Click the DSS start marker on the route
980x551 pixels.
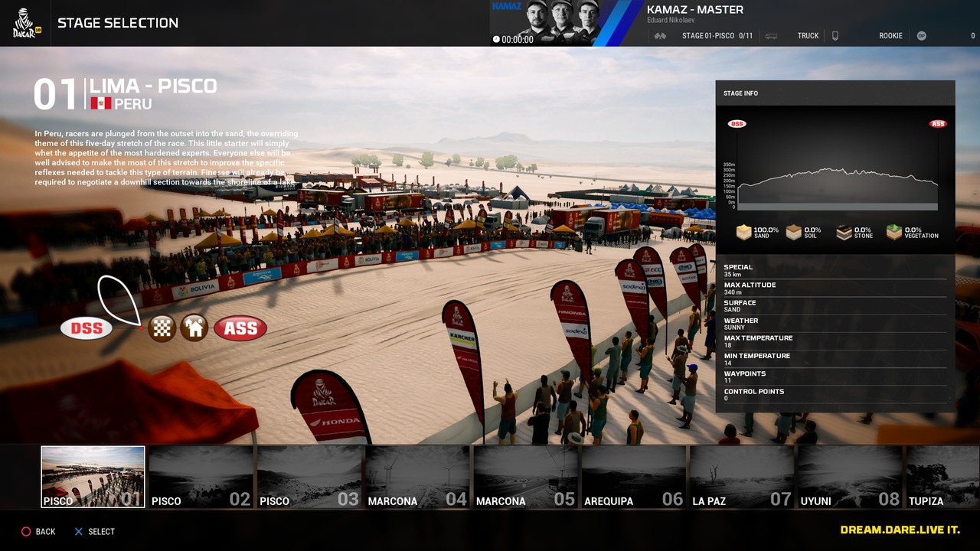(x=87, y=329)
